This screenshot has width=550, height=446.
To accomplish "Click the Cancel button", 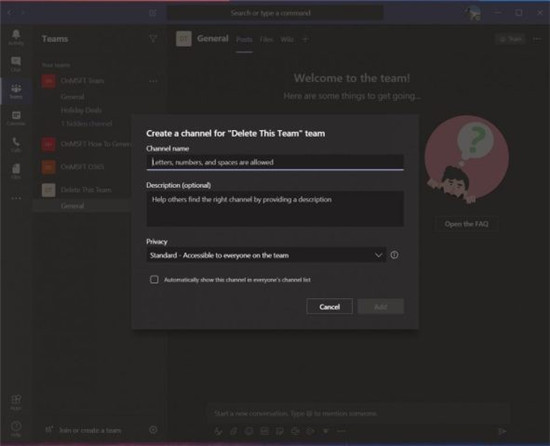I will coord(329,306).
